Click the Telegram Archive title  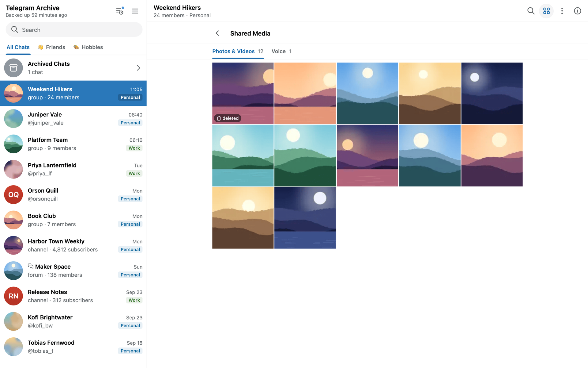tap(32, 8)
